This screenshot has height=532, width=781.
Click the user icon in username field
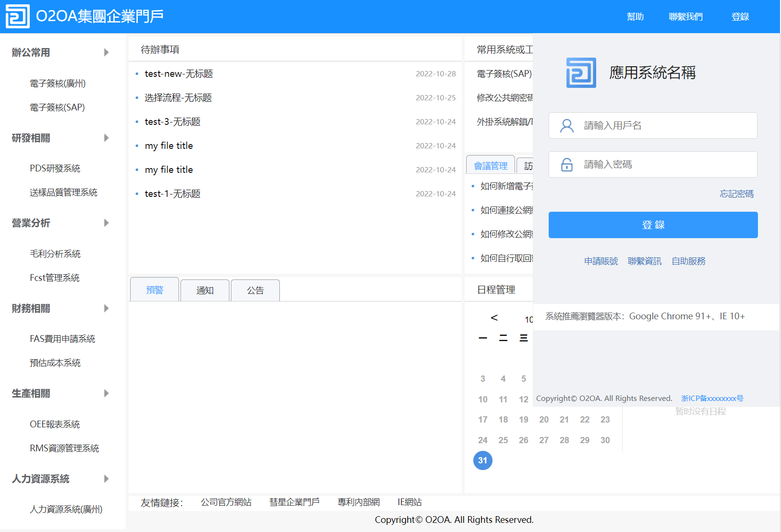point(567,126)
